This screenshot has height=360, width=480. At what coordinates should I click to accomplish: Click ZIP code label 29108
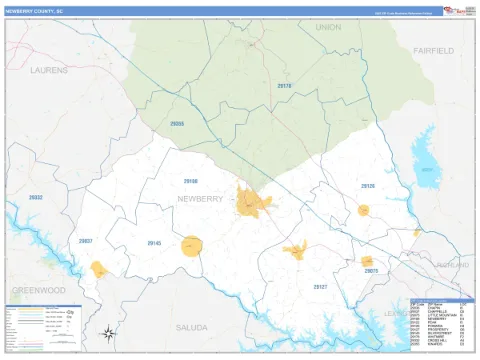pos(191,181)
